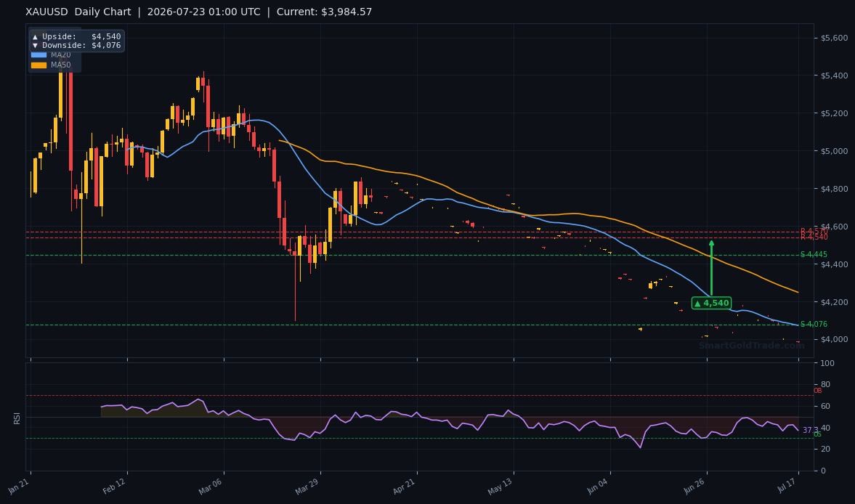Click the May 13 date label
The width and height of the screenshot is (855, 504).
coord(501,486)
